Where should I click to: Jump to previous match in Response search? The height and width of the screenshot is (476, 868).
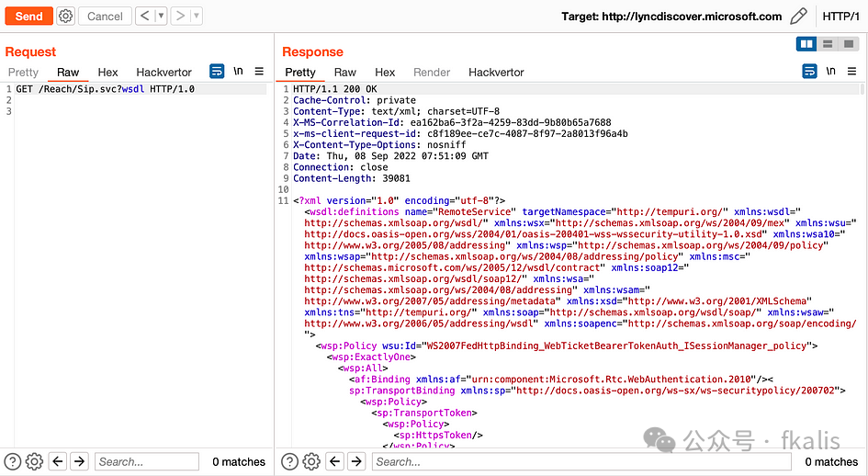pyautogui.click(x=335, y=461)
